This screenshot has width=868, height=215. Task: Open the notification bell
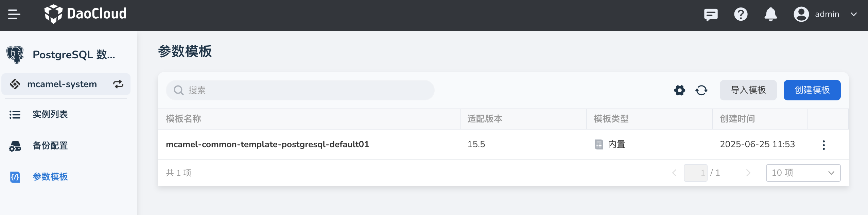tap(770, 15)
